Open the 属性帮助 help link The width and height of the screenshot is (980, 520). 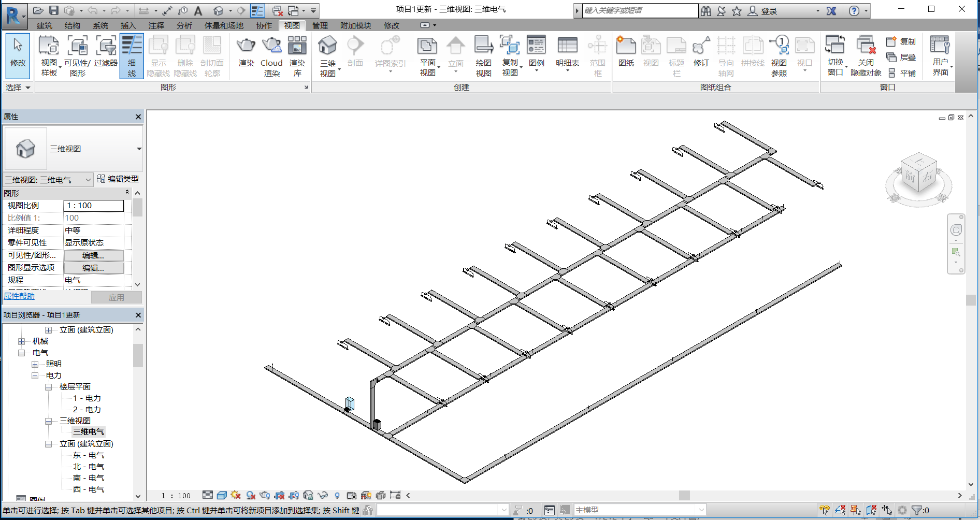[19, 296]
